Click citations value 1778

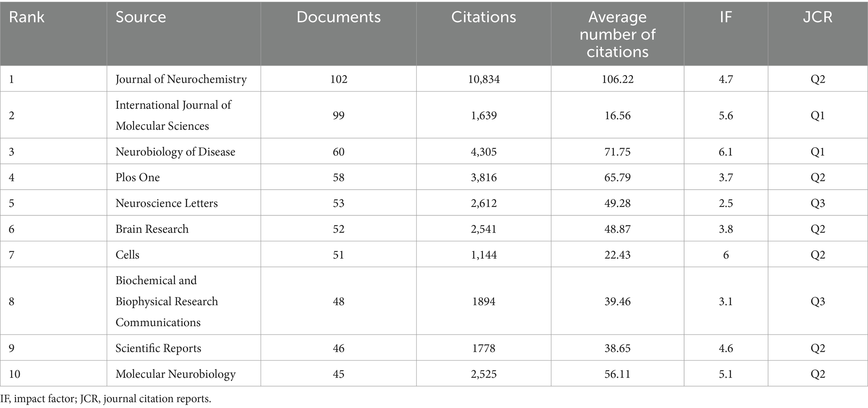tap(484, 348)
